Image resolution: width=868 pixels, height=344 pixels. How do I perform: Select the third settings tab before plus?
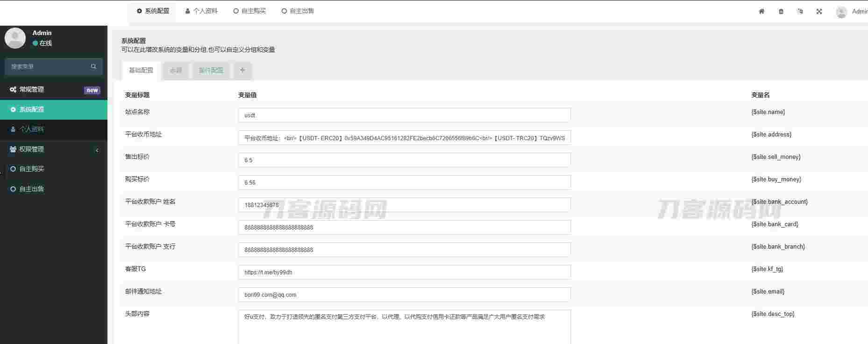point(211,70)
